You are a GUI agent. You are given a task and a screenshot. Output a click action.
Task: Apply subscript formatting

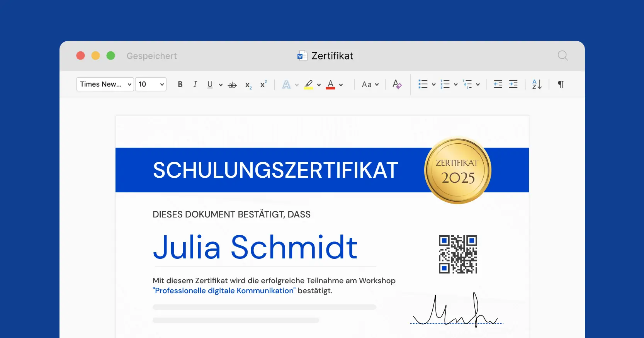tap(248, 85)
